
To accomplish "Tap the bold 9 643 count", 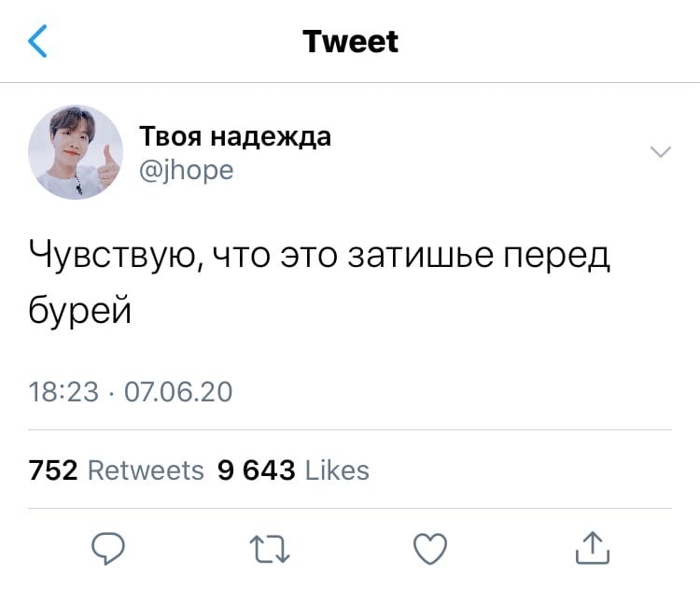I will (x=257, y=470).
